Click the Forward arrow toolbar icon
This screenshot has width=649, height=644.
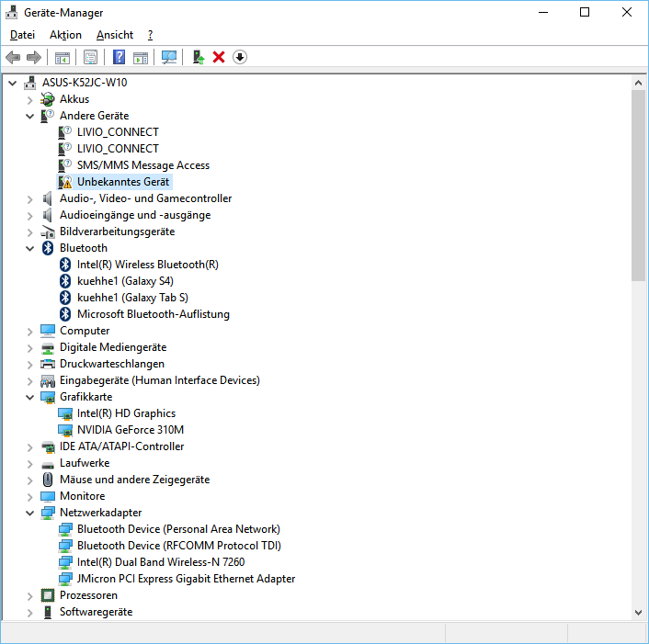pyautogui.click(x=33, y=57)
